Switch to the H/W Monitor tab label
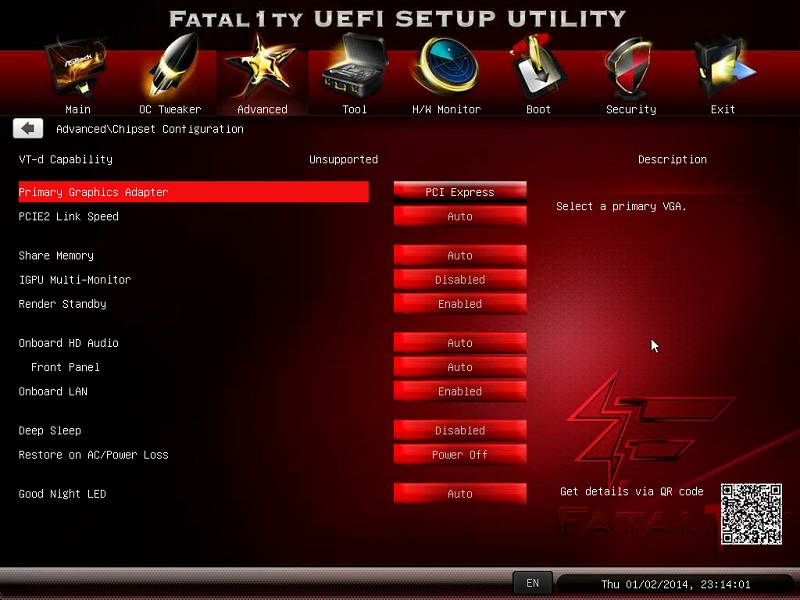 pyautogui.click(x=446, y=109)
